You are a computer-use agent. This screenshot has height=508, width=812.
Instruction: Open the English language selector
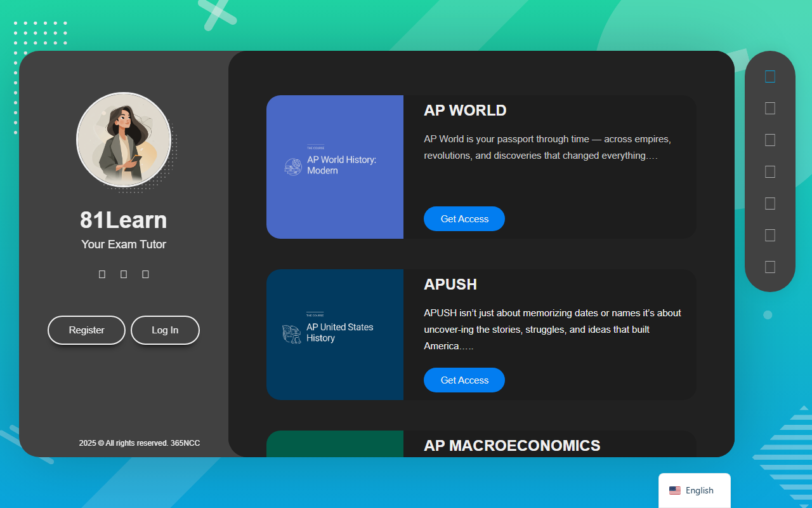(695, 490)
